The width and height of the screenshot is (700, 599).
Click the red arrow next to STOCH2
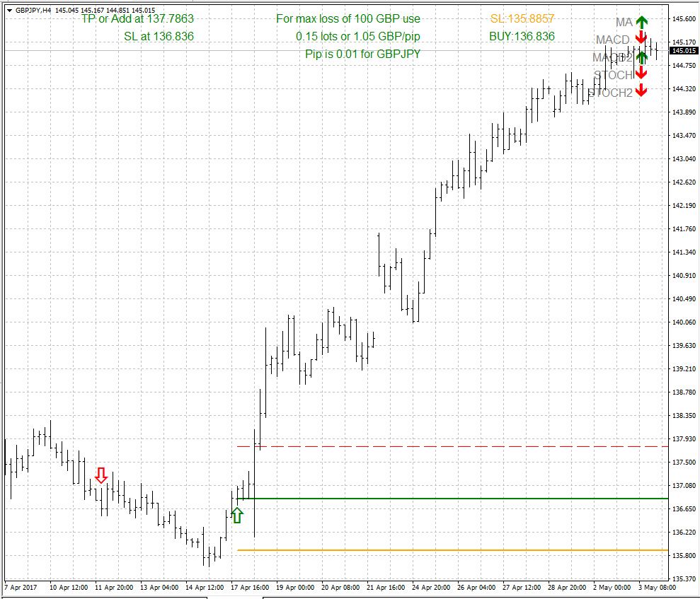(x=641, y=91)
